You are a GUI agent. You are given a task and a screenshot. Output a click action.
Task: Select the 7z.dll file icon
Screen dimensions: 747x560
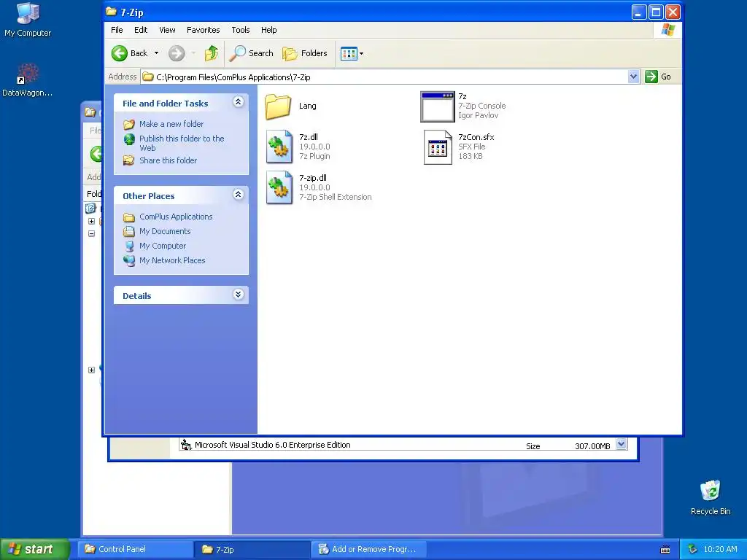279,147
